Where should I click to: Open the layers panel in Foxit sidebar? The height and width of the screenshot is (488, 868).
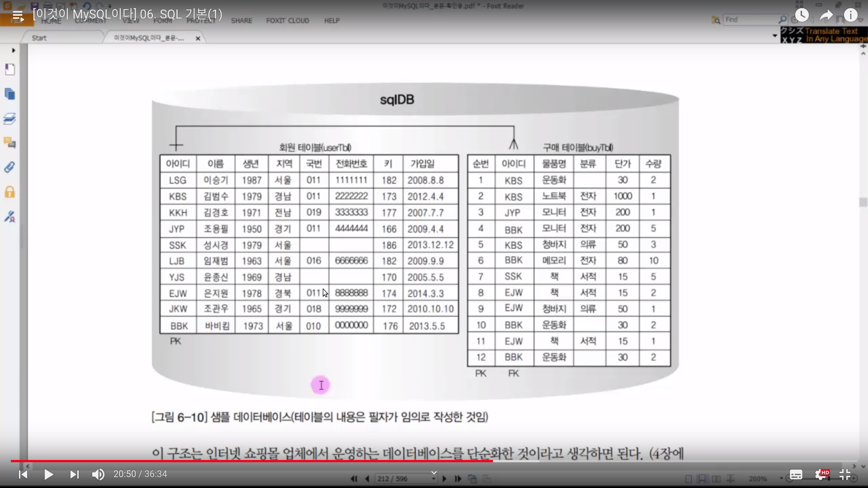pyautogui.click(x=10, y=118)
